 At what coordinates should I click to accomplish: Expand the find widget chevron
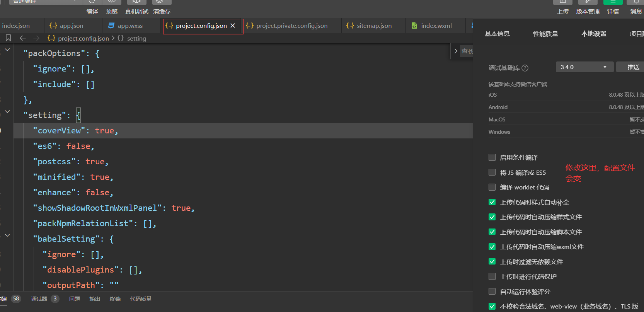point(456,51)
